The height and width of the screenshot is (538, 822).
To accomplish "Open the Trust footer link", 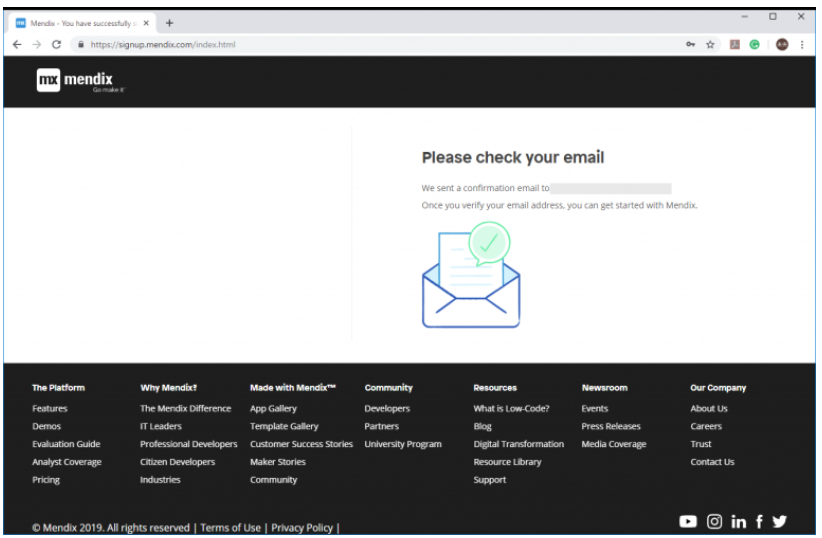I will click(x=700, y=444).
